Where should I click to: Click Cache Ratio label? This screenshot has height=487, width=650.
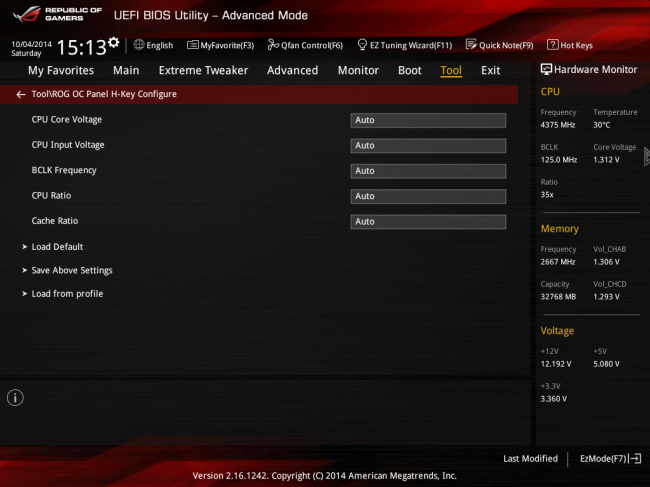55,221
